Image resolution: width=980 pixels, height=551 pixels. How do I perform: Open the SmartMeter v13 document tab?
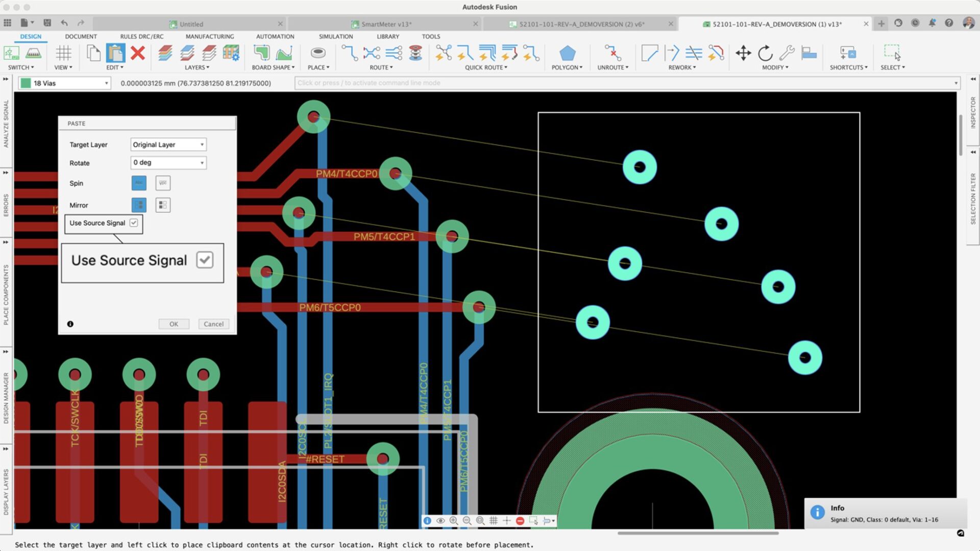pos(386,24)
